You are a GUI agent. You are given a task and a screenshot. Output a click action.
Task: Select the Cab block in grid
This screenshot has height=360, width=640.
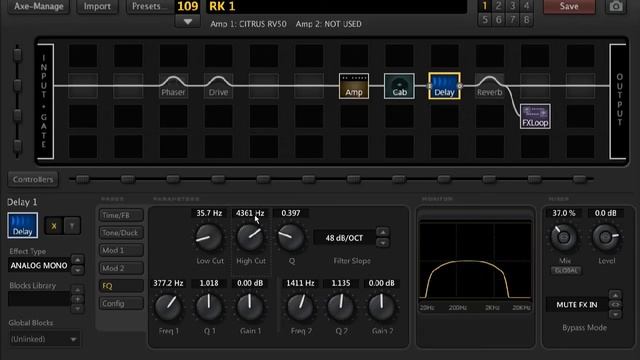[399, 86]
